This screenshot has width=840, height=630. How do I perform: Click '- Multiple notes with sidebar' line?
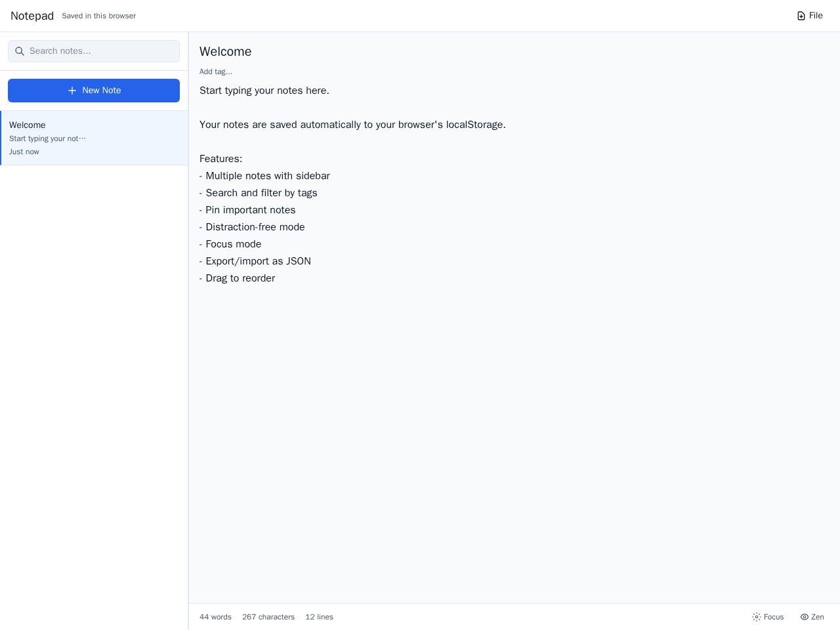[264, 176]
